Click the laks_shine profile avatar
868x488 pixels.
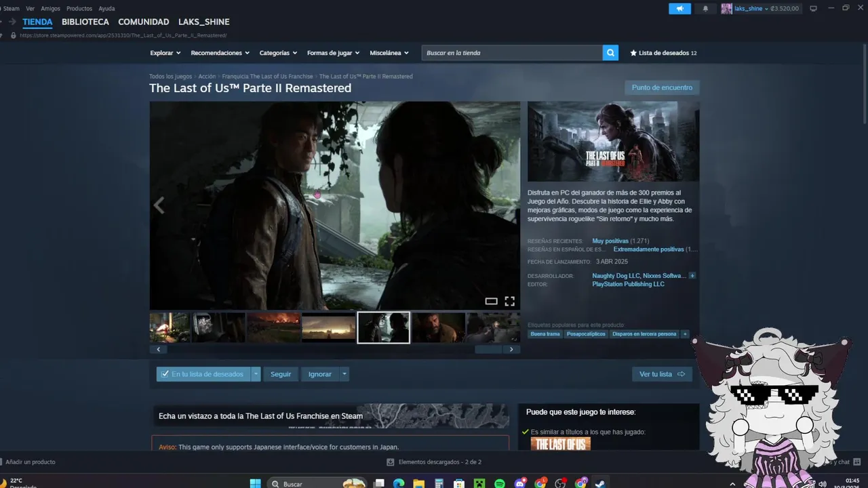click(x=726, y=9)
